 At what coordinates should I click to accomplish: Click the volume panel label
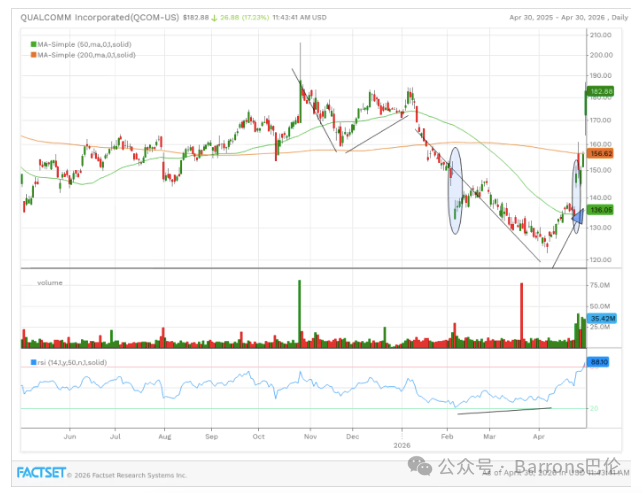(50, 283)
